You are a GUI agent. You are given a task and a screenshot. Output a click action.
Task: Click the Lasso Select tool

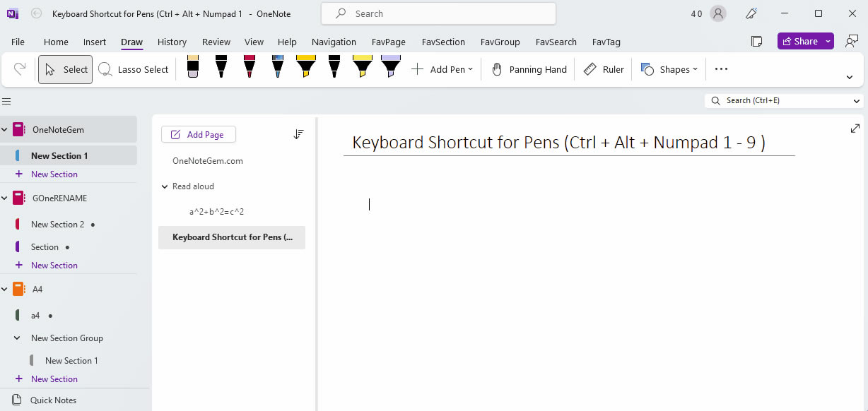coord(133,68)
